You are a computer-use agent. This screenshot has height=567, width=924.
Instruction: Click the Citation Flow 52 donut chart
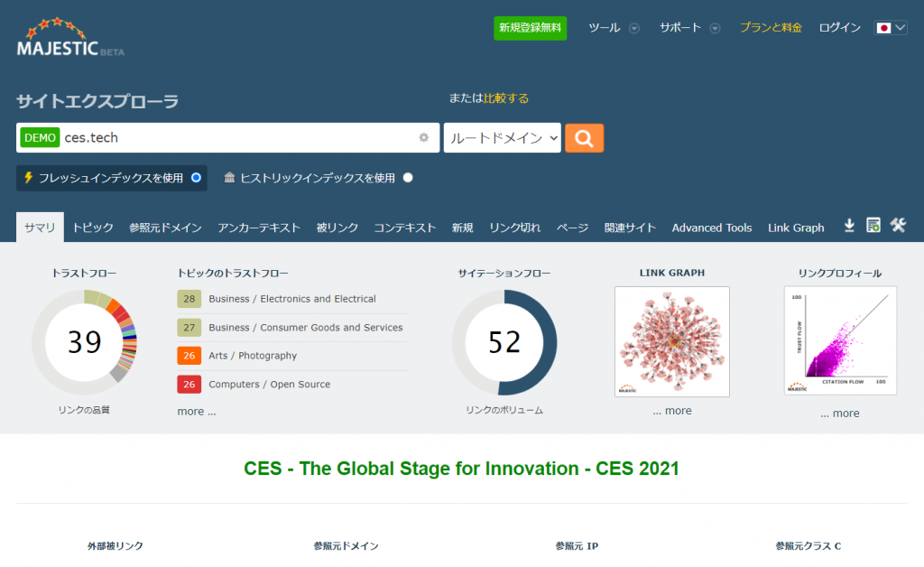pyautogui.click(x=504, y=342)
